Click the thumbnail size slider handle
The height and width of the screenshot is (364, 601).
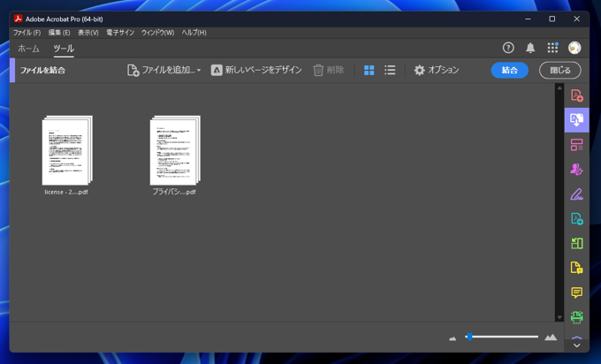pos(469,337)
